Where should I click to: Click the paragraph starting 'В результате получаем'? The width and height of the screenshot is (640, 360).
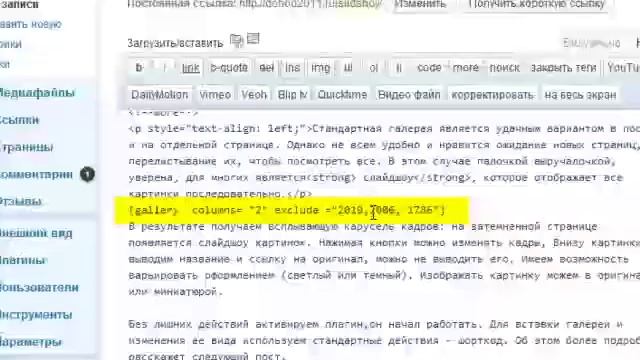pos(384,259)
